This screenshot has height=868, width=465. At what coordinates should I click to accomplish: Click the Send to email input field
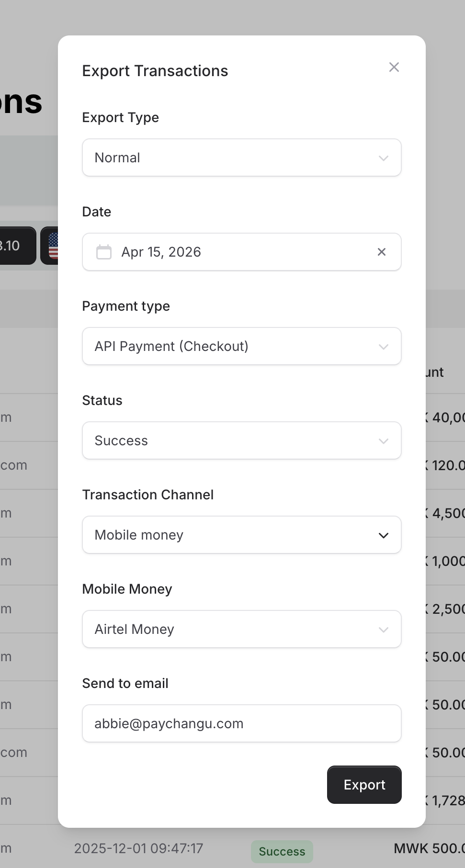coord(241,723)
